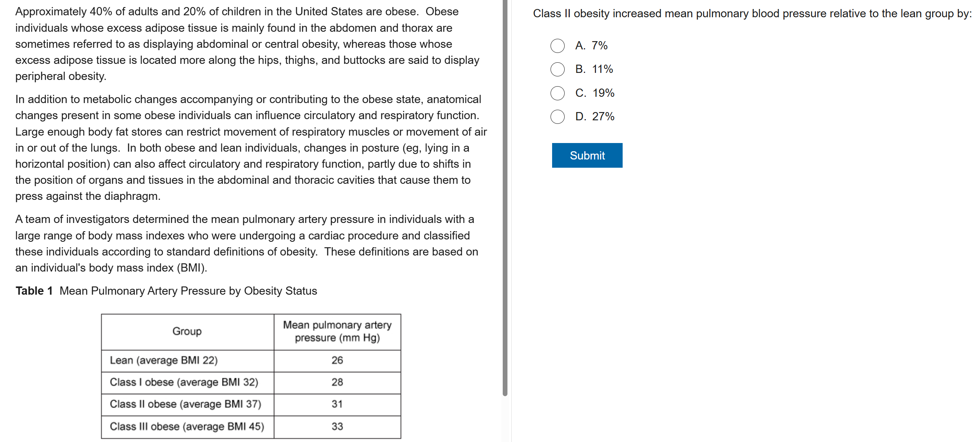Click the 'Group' table header cell
The width and height of the screenshot is (980, 442).
187,331
